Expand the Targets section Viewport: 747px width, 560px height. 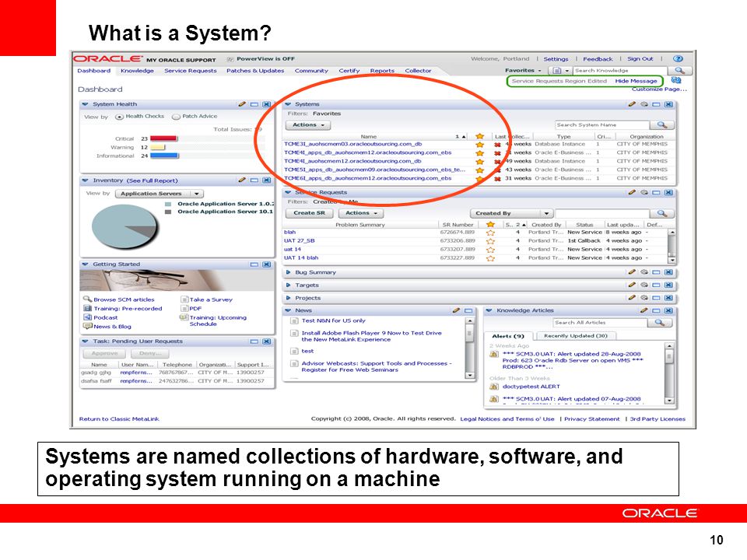(288, 285)
